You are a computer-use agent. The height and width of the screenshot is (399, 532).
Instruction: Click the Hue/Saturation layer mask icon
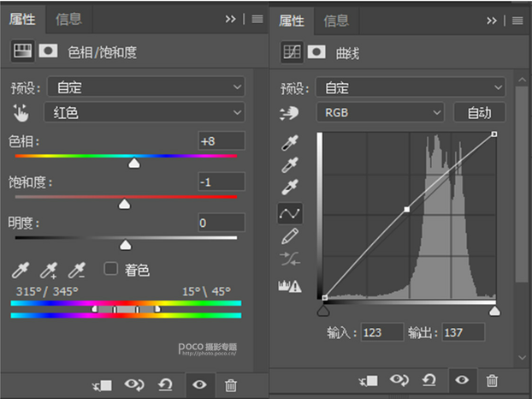pyautogui.click(x=48, y=51)
